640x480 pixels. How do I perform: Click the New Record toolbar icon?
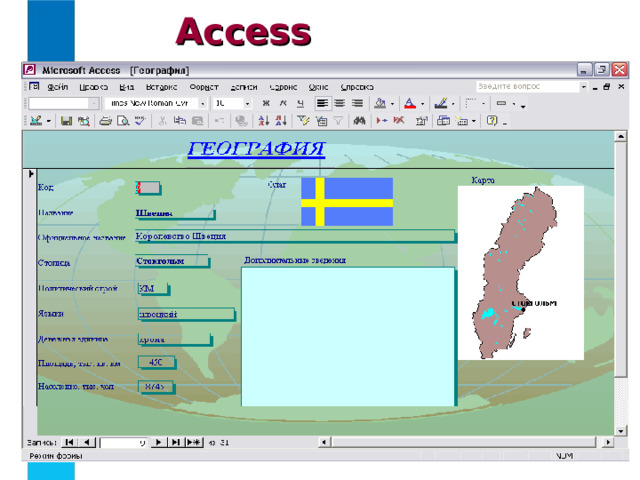coord(382,121)
